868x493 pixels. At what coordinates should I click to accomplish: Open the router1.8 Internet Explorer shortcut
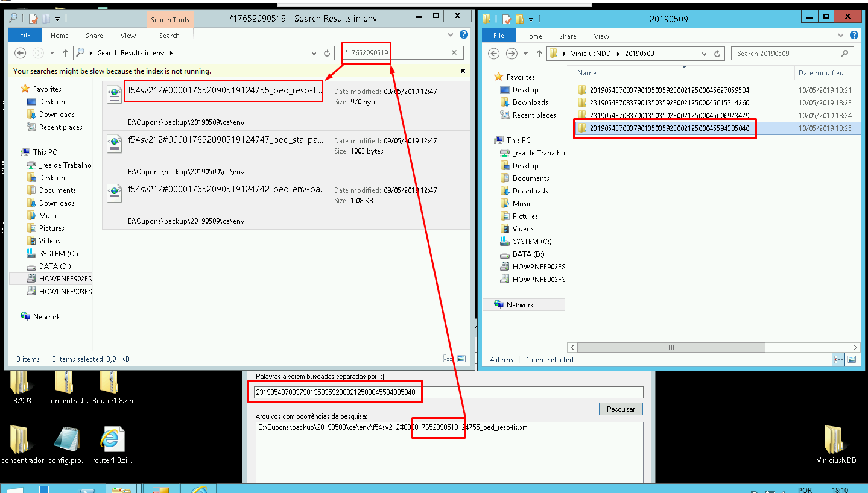(112, 446)
